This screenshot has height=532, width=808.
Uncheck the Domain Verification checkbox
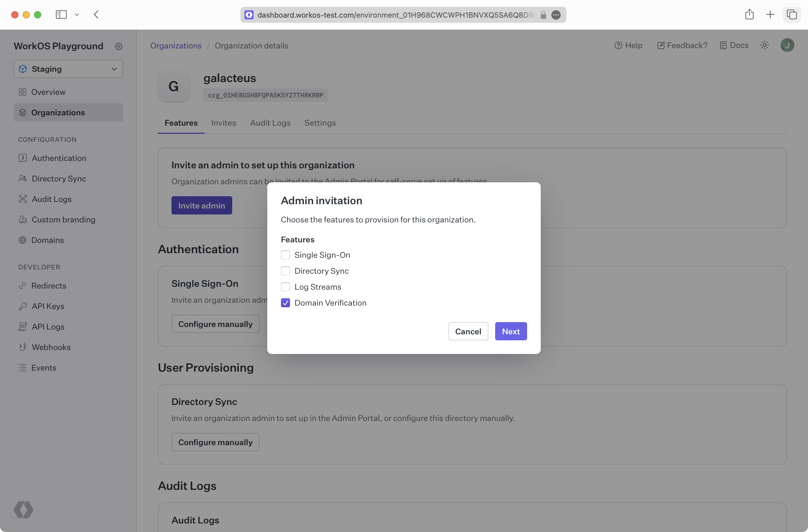click(x=285, y=303)
